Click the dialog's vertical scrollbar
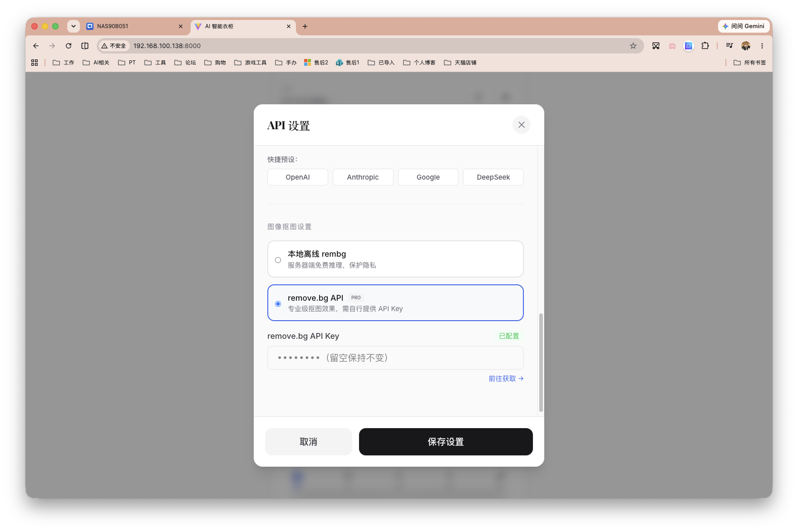The height and width of the screenshot is (532, 798). 541,362
